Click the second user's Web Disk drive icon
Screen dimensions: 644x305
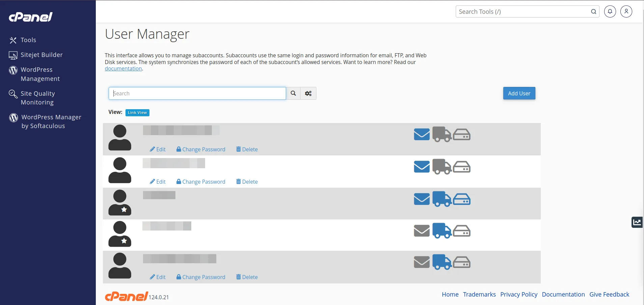pyautogui.click(x=461, y=167)
